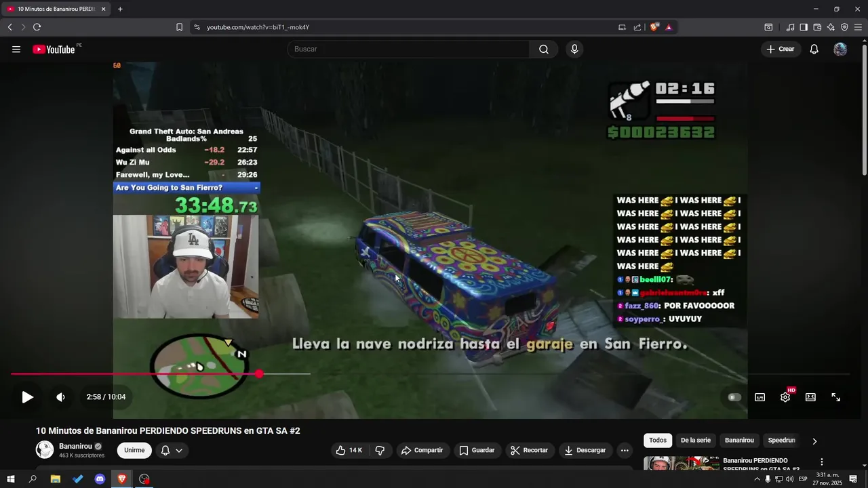The height and width of the screenshot is (488, 868).
Task: Switch to theater mode
Action: (810, 397)
